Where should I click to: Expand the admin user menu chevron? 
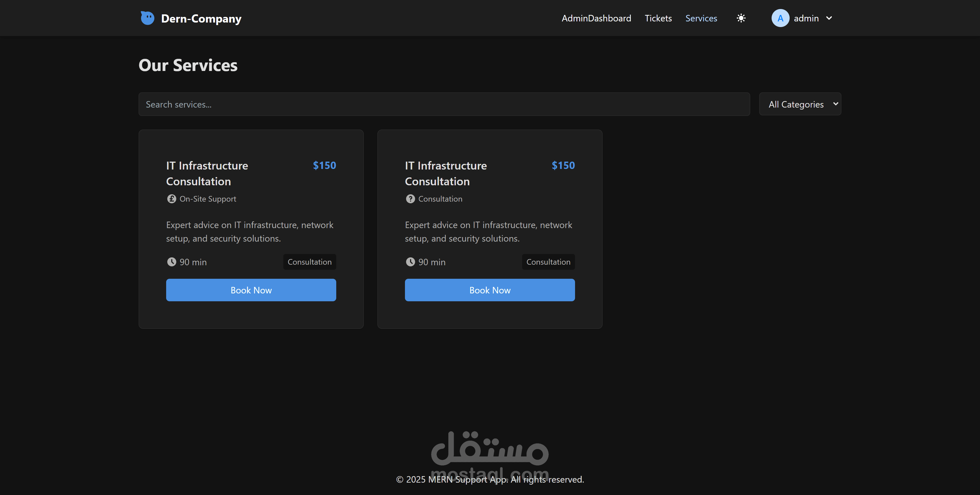pyautogui.click(x=829, y=18)
